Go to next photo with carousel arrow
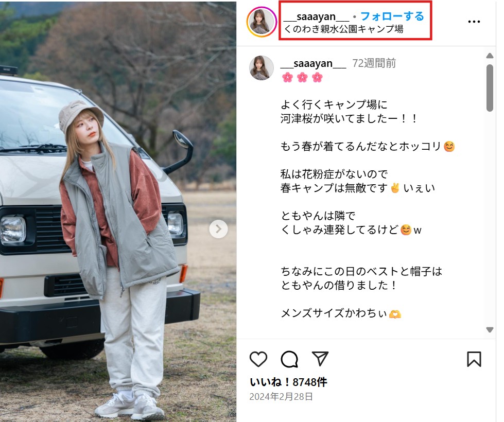This screenshot has width=504, height=422. [x=218, y=229]
